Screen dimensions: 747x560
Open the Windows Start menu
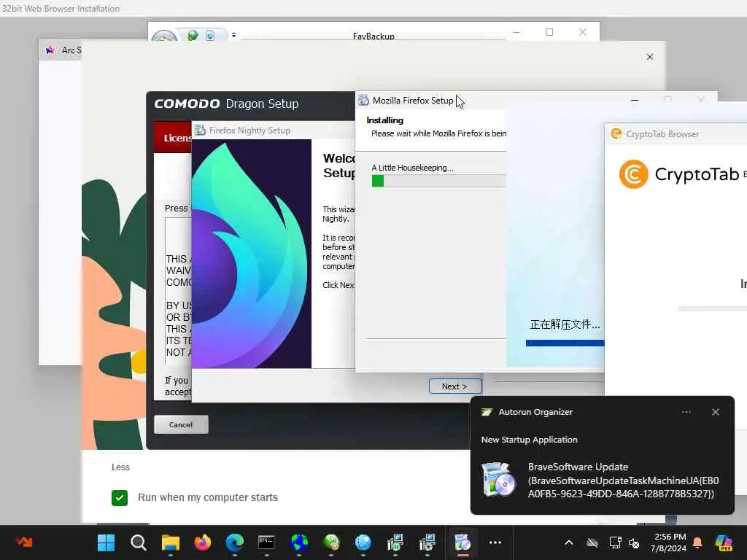point(106,542)
